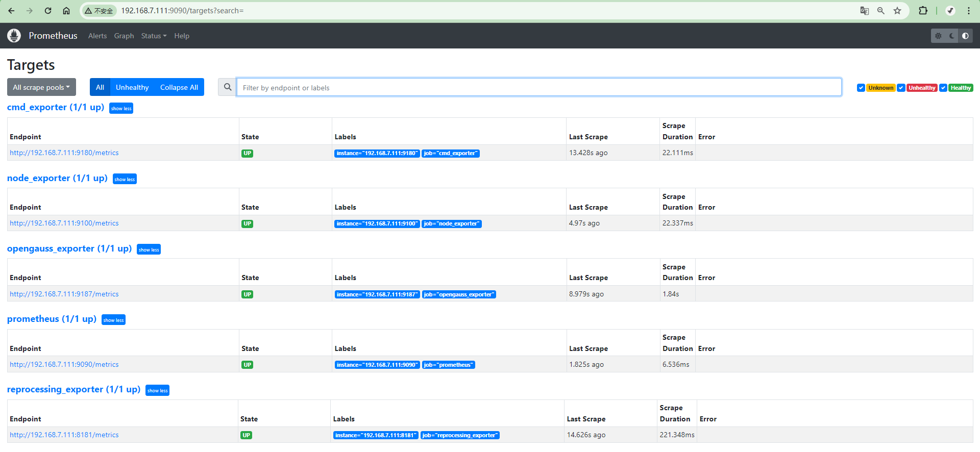Click the 221.348ms scrape duration value
Screen dimensions: 980x452
point(677,435)
